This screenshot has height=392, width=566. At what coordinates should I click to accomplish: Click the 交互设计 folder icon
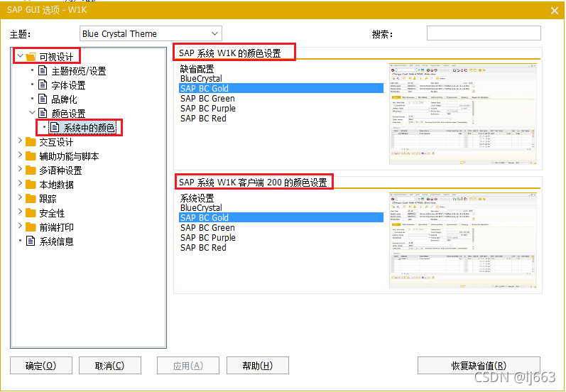pos(31,142)
